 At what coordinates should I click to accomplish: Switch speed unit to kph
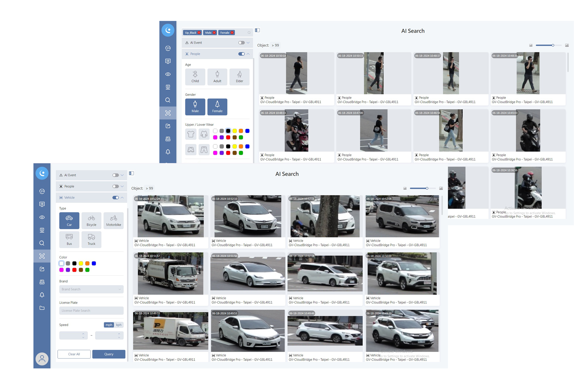pyautogui.click(x=119, y=325)
